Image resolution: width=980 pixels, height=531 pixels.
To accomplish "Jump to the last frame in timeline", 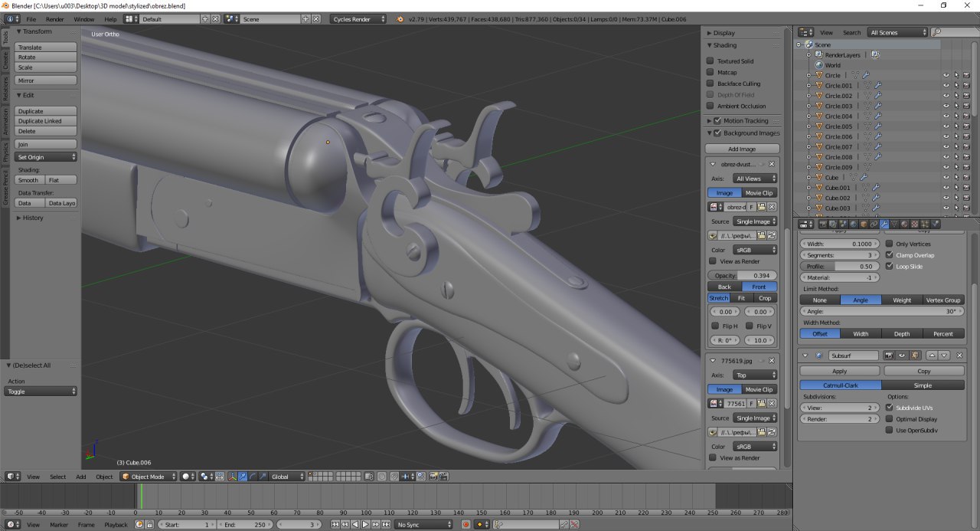I will click(x=386, y=524).
